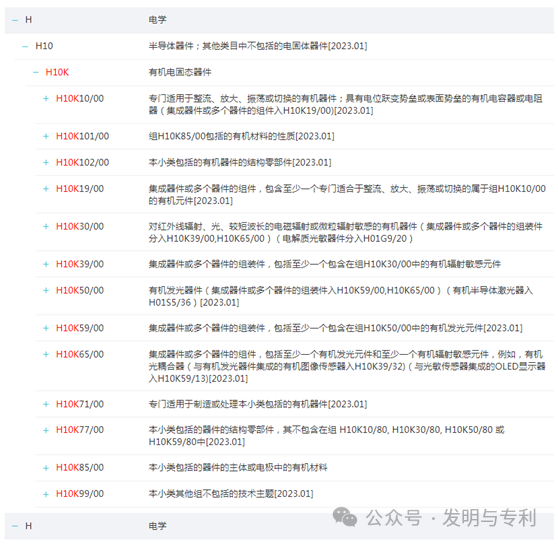Expand the H10K85/00 group

pos(46,468)
